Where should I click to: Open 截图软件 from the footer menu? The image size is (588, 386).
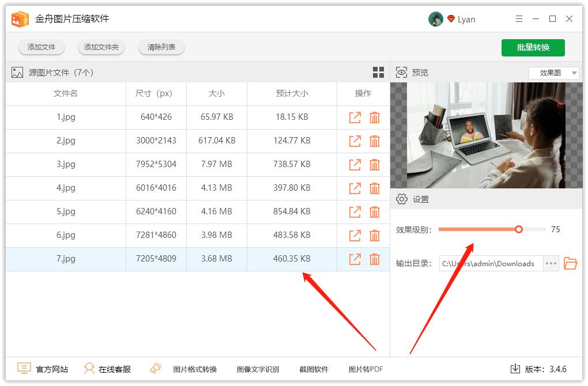[314, 368]
